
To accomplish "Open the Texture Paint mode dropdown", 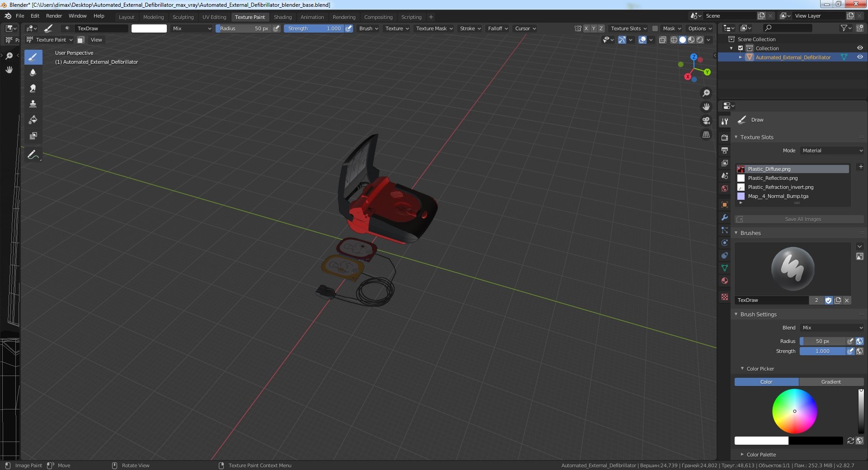I will [x=50, y=40].
